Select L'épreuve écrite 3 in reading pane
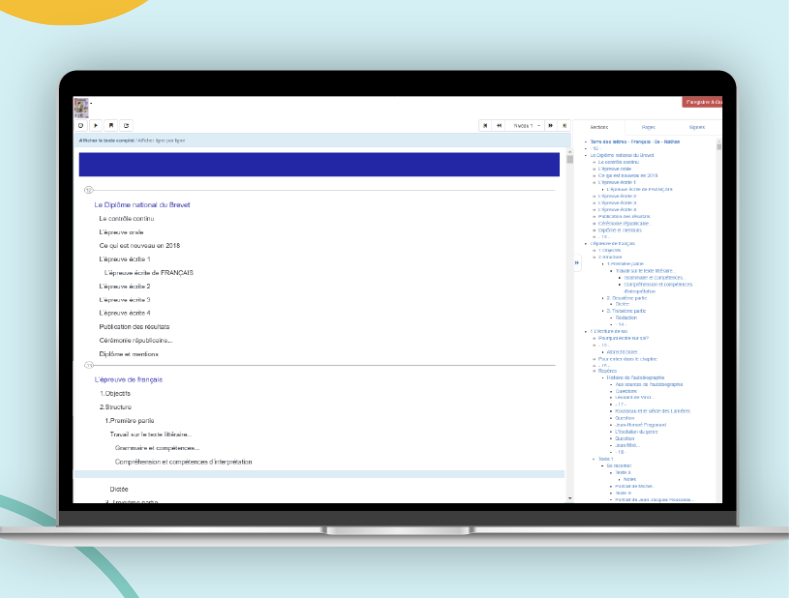 125,300
